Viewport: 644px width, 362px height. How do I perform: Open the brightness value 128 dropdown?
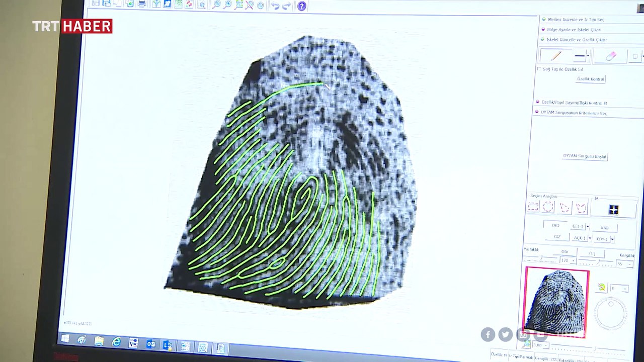click(573, 260)
